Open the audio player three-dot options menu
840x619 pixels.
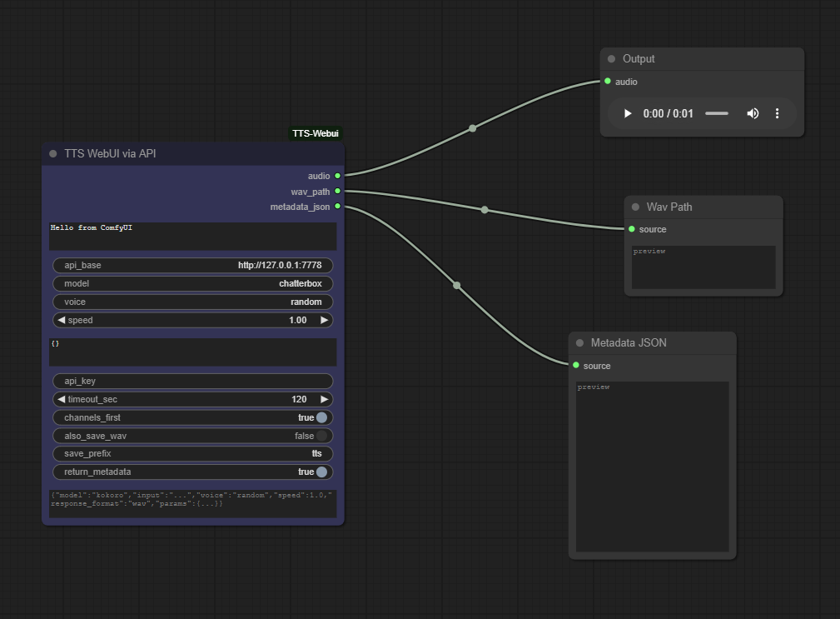click(x=777, y=113)
